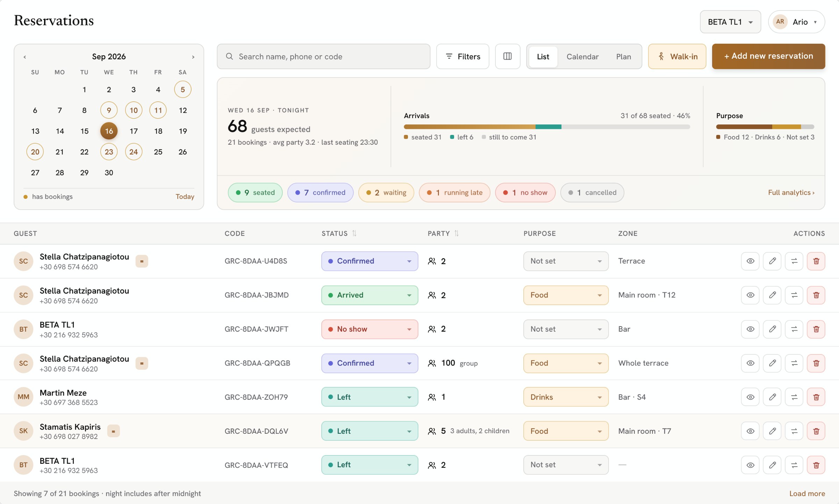Click transfer icon for Terrace reservation row
Viewport: 839px width, 504px height.
tap(794, 261)
